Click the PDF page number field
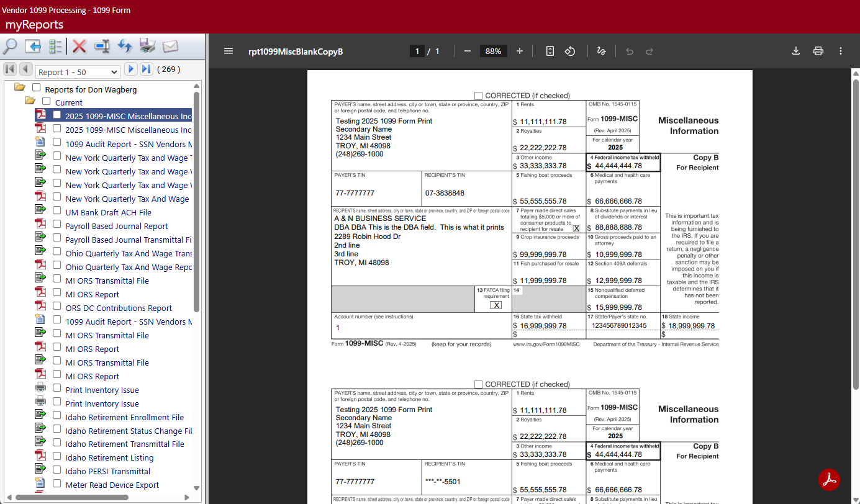 tap(417, 51)
